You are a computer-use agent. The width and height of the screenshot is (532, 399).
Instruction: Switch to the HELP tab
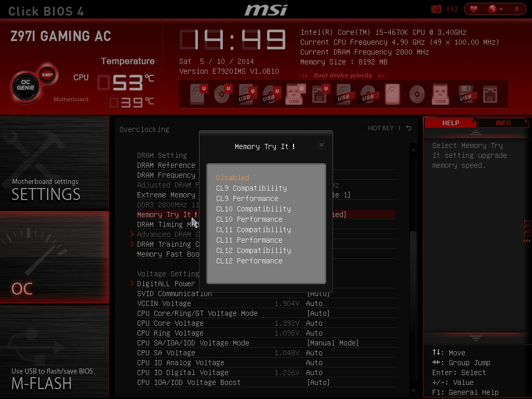[x=450, y=123]
